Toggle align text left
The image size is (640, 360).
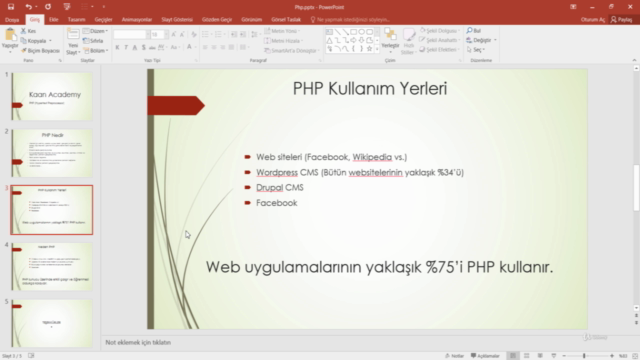[x=205, y=47]
